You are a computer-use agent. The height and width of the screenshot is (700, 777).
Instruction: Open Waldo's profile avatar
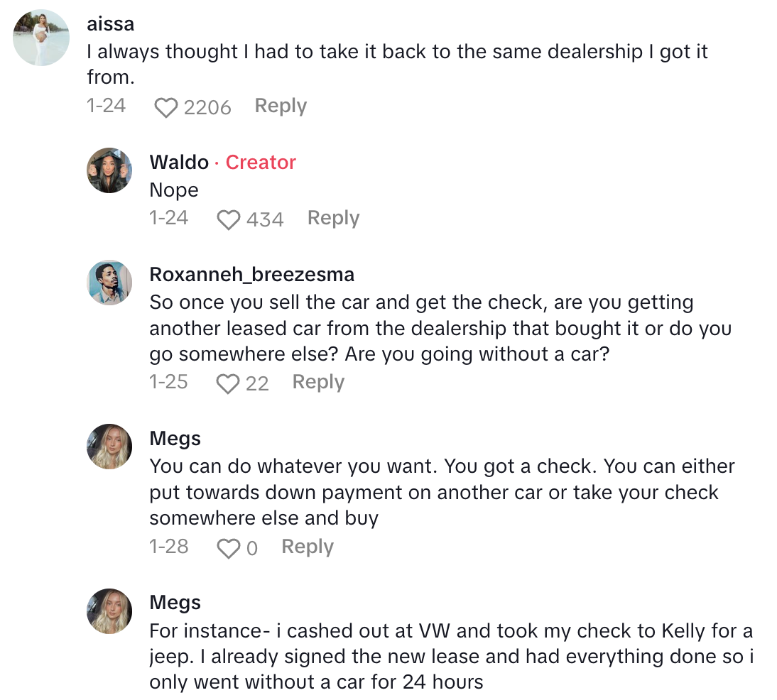coord(109,170)
